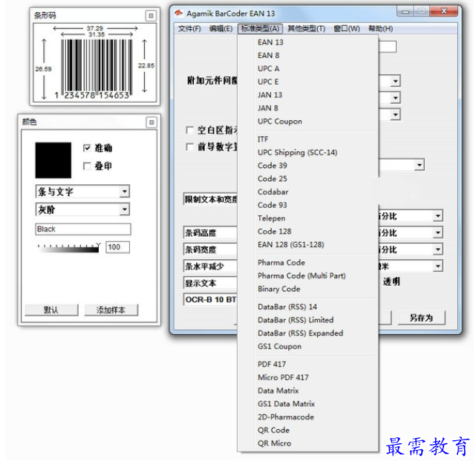
Task: Select QR Micro barcode type
Action: [x=308, y=443]
